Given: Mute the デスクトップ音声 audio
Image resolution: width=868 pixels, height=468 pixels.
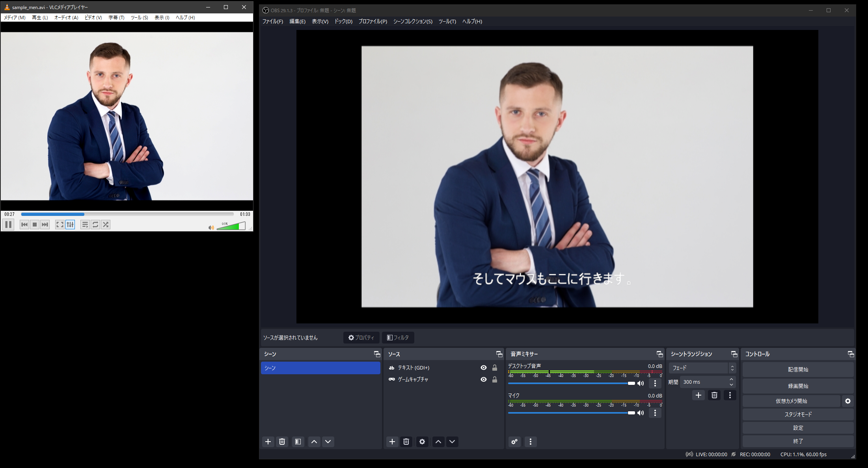Looking at the screenshot, I should click(641, 383).
